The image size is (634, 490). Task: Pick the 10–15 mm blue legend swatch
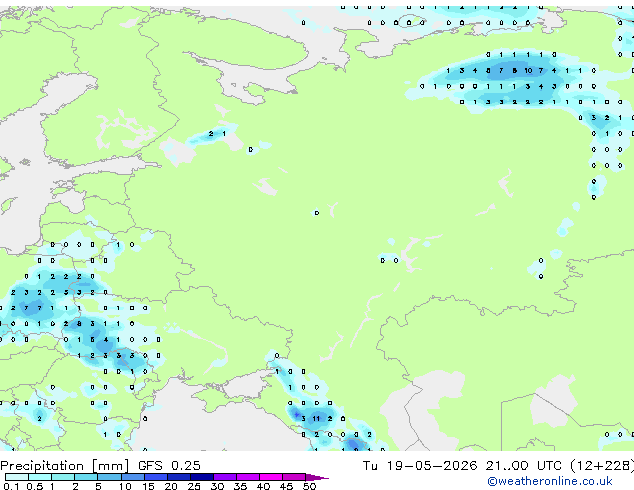click(132, 477)
